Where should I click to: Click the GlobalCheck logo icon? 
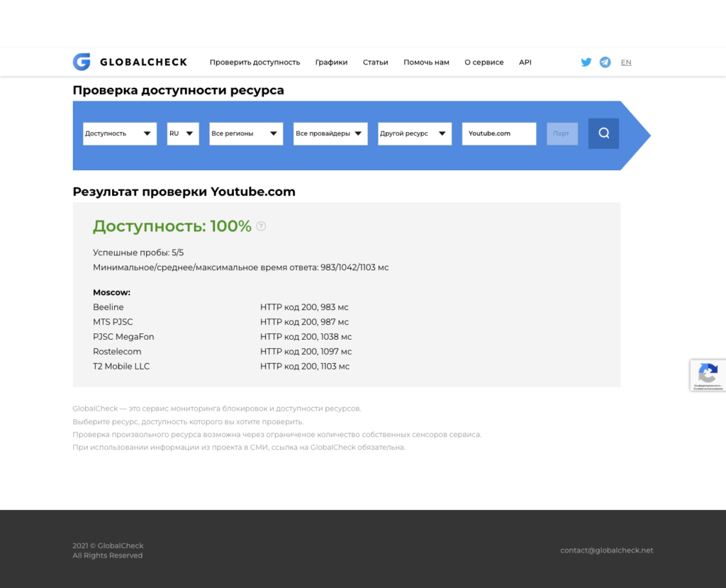[82, 62]
